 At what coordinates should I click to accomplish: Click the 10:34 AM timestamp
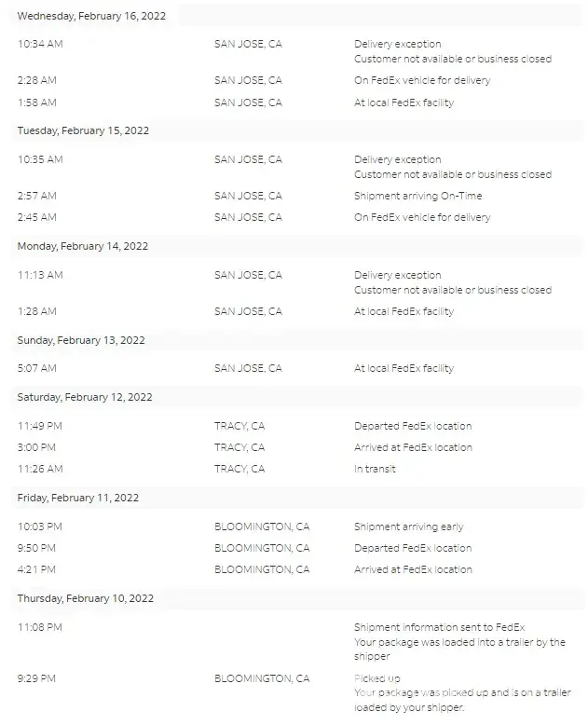[40, 45]
